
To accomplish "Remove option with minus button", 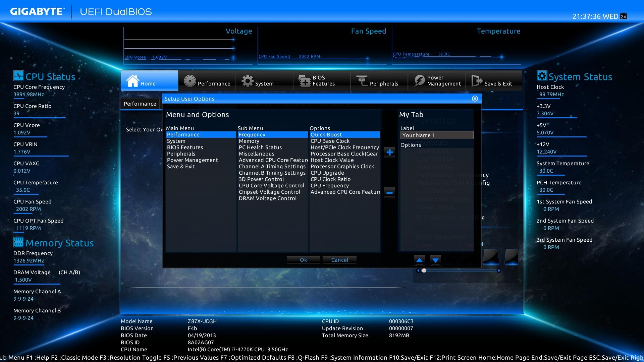I will pyautogui.click(x=389, y=192).
